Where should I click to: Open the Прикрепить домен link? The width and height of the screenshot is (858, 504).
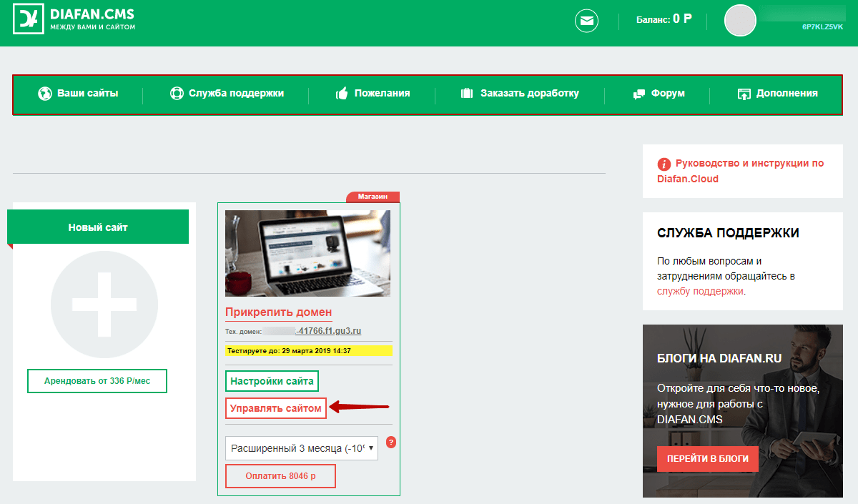pyautogui.click(x=278, y=312)
